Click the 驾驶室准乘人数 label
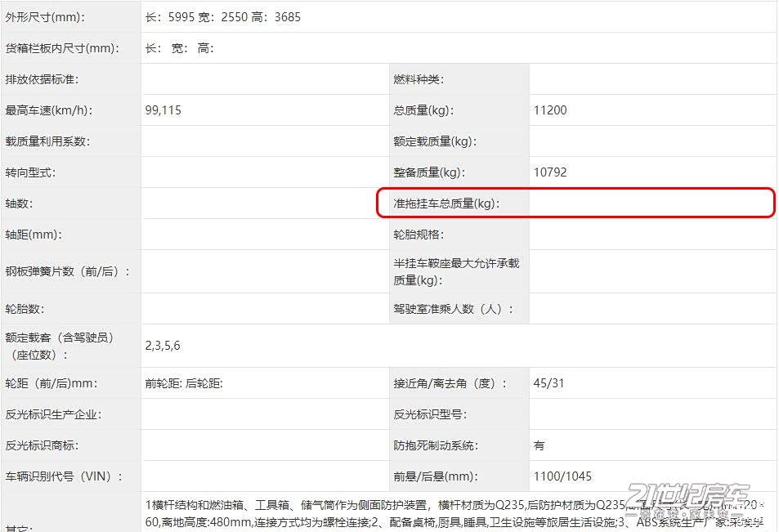Screen dimensions: 779x532 [x=454, y=309]
